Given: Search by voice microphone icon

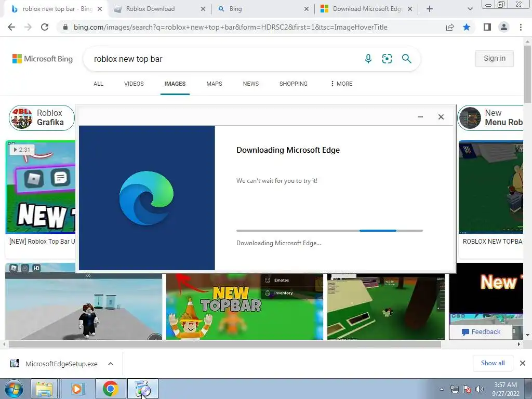Looking at the screenshot, I should [368, 59].
